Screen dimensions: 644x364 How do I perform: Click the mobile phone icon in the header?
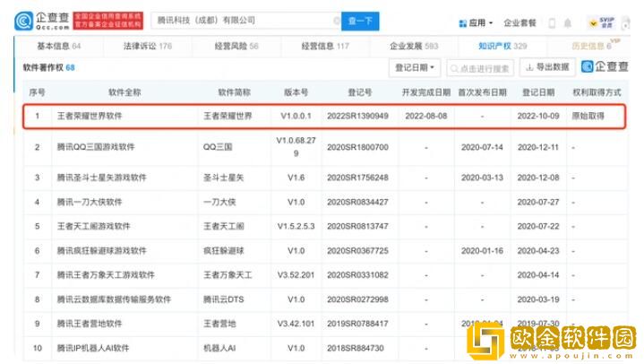click(552, 23)
